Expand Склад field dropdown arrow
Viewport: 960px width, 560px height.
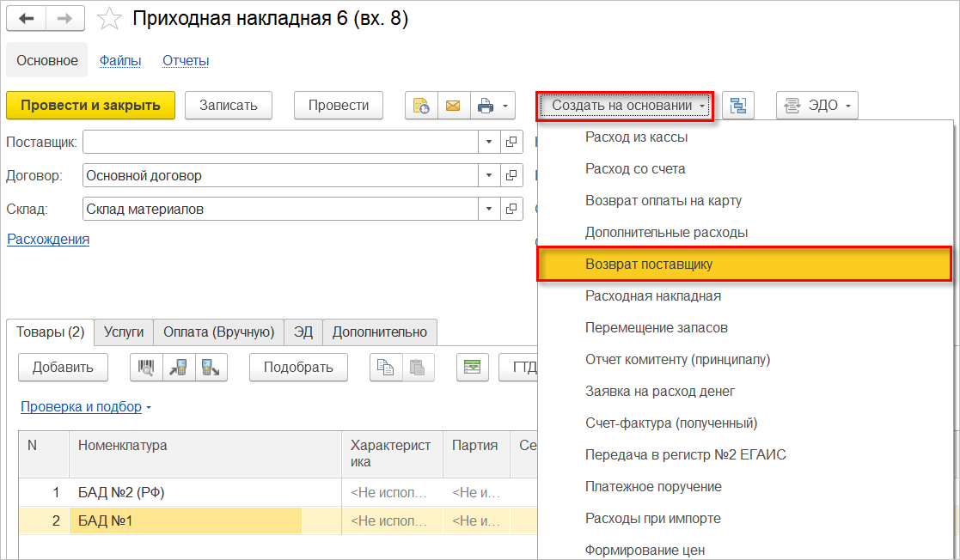(x=488, y=209)
